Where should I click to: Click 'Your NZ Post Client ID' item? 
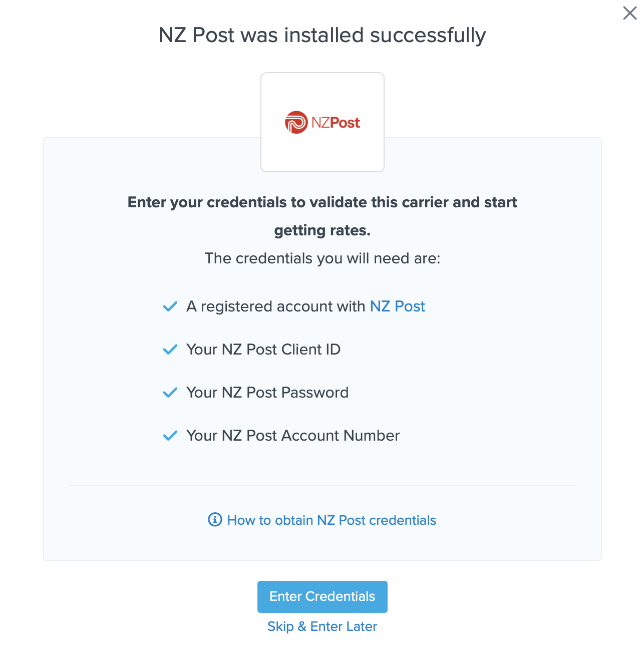click(263, 350)
